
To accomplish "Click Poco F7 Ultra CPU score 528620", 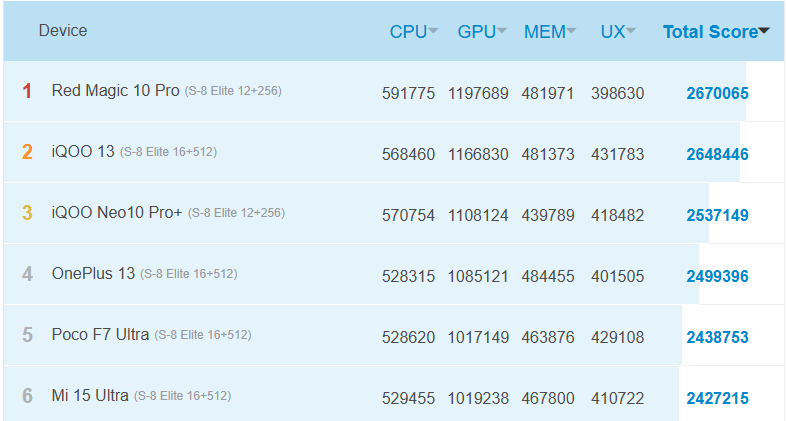I will tap(409, 337).
